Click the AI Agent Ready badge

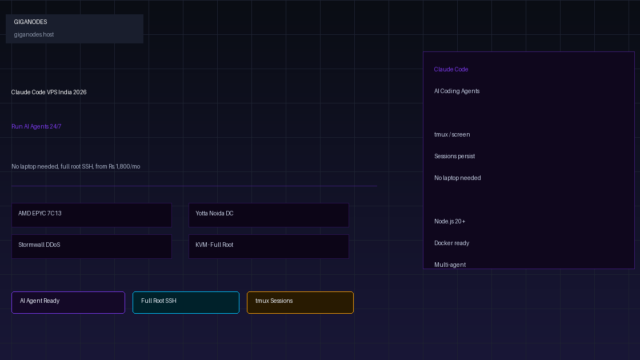68,302
